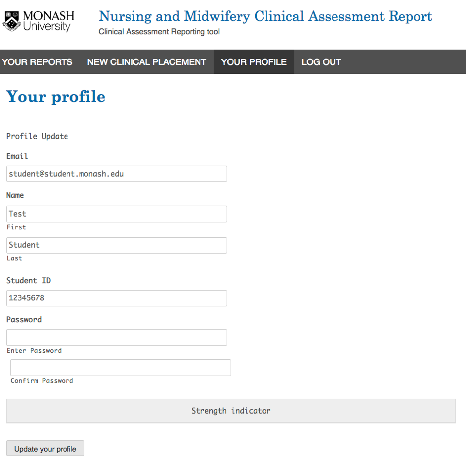
Task: Click the Last name field containing Student
Action: [x=117, y=245]
